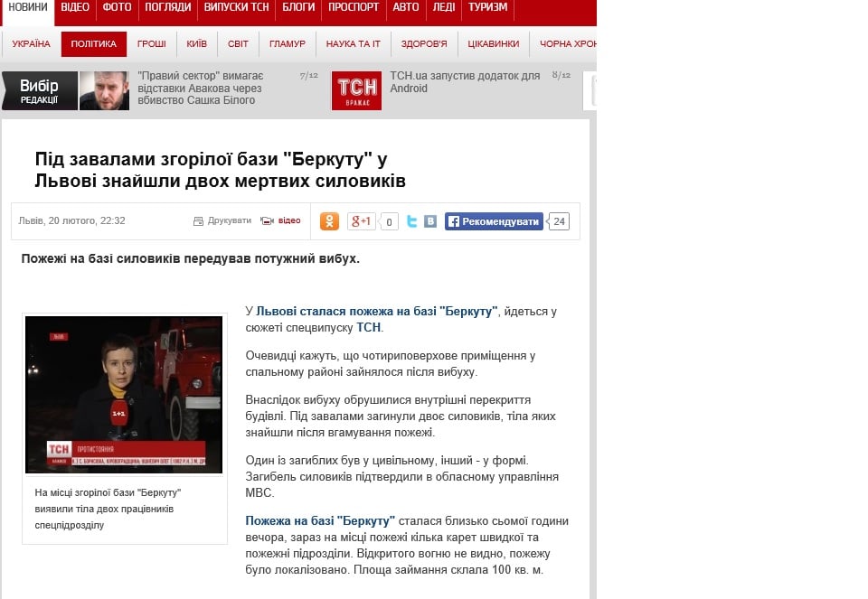868x599 pixels.
Task: Click Facebook Рекомендувати button
Action: [x=494, y=221]
